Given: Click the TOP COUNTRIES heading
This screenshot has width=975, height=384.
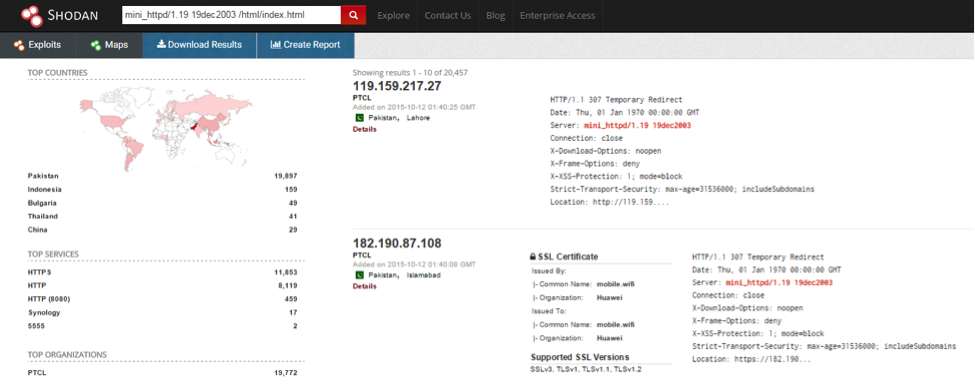Looking at the screenshot, I should (57, 73).
